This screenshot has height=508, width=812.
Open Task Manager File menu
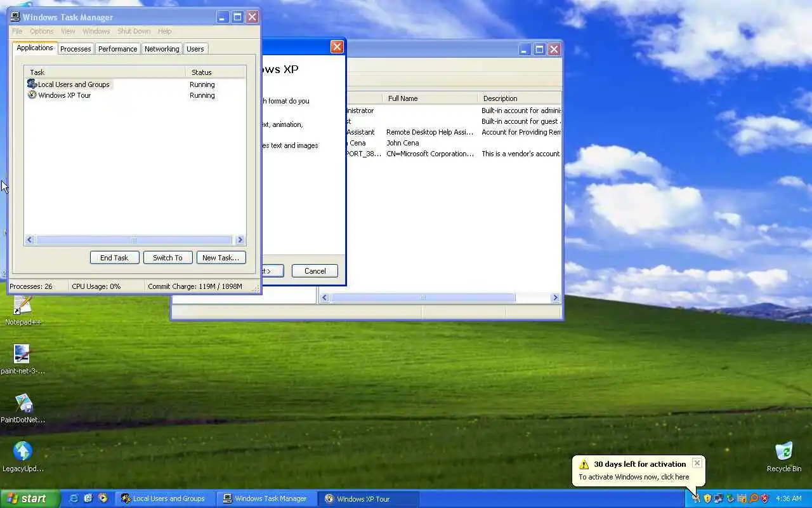coord(17,31)
